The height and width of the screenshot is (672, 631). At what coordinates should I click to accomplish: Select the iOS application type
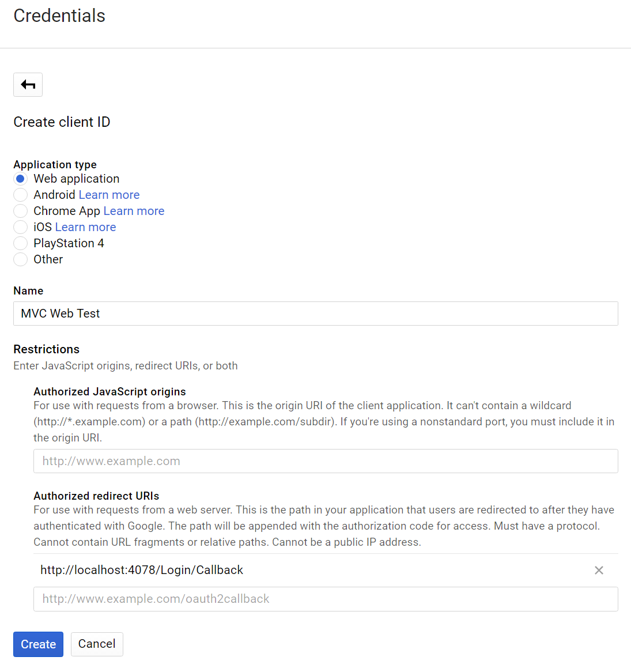pyautogui.click(x=20, y=227)
